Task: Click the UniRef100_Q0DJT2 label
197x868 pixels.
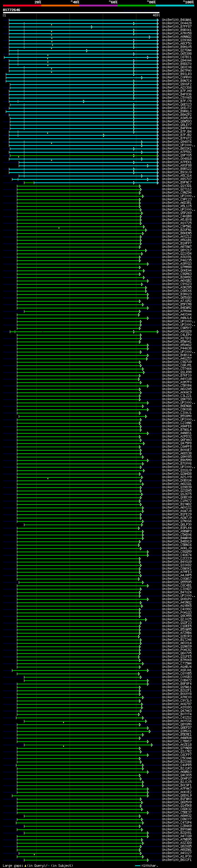Action: (x=177, y=108)
